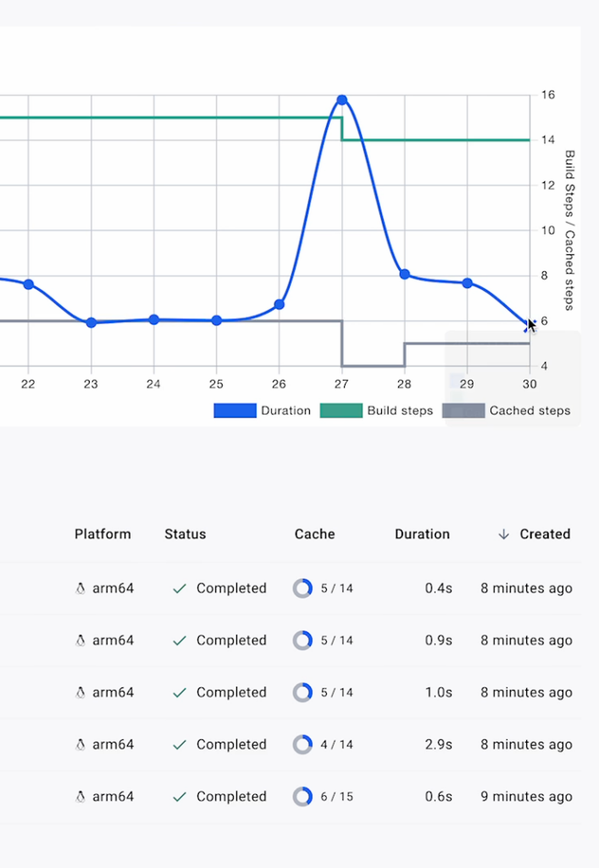Click the peak data point at 27 on the chart

coord(341,99)
